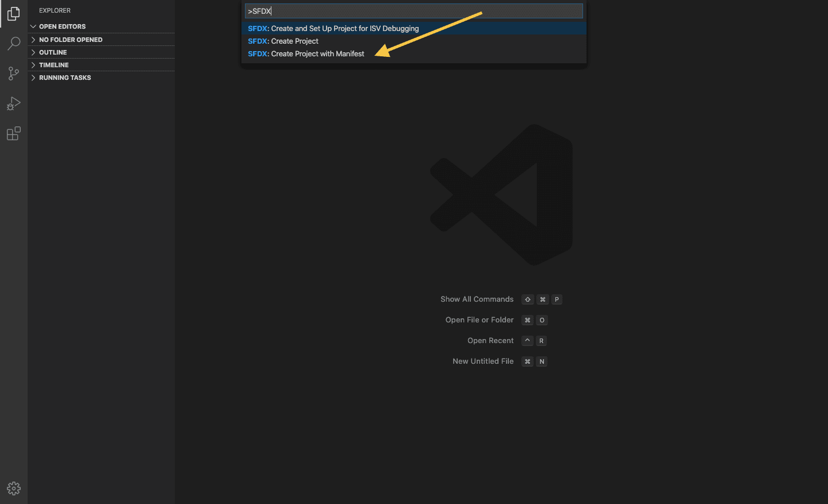Click the O key hint for Open File
This screenshot has width=828, height=504.
click(542, 320)
